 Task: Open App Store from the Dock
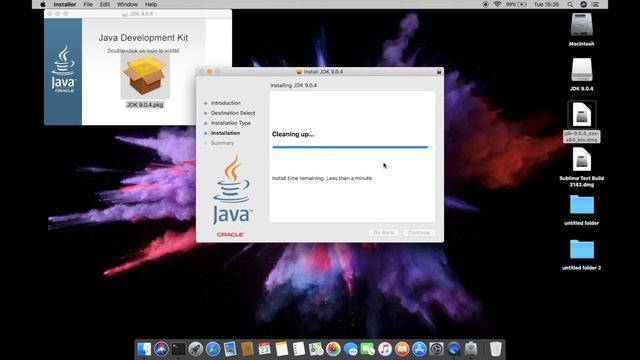point(419,349)
